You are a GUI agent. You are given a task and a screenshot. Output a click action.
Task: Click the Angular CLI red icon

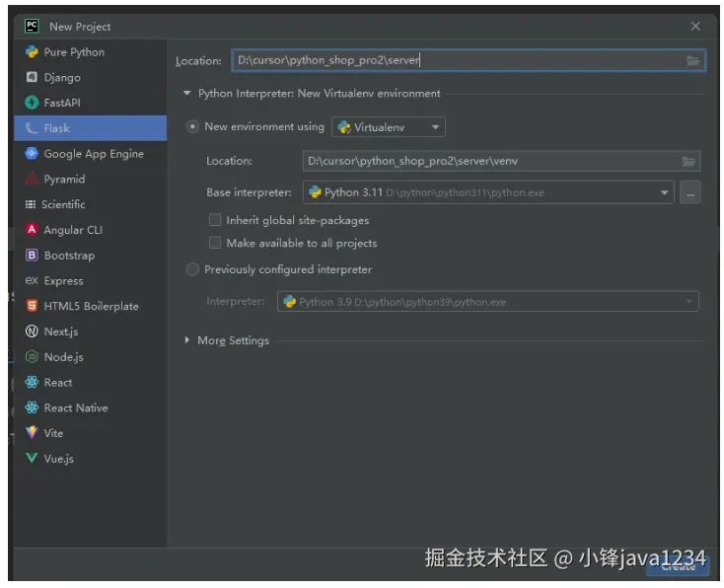tap(32, 230)
